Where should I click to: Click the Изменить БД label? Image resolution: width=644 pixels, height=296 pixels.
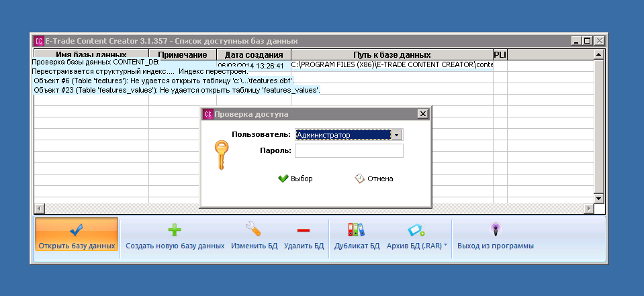coord(255,246)
